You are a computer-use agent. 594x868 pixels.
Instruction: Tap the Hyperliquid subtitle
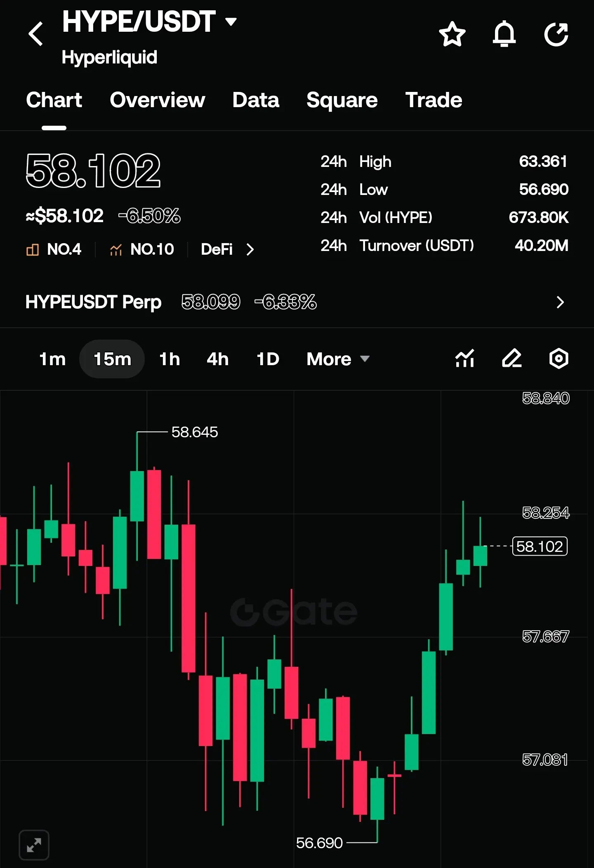(109, 57)
